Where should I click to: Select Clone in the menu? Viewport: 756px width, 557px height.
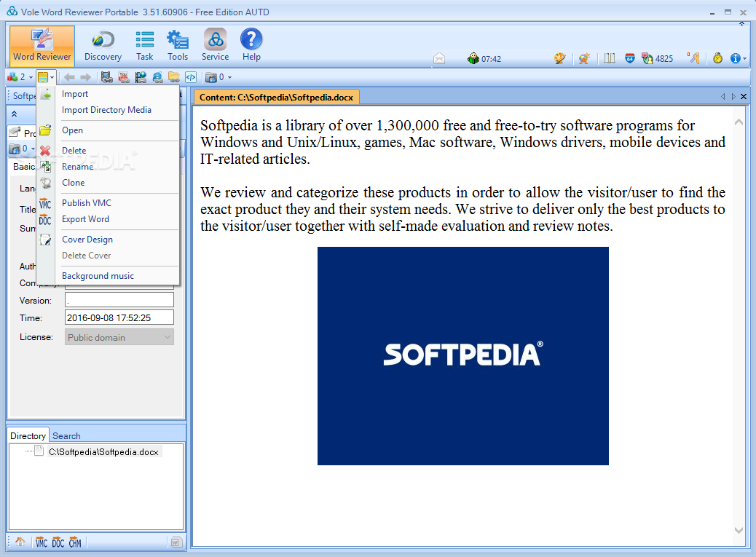pos(74,183)
